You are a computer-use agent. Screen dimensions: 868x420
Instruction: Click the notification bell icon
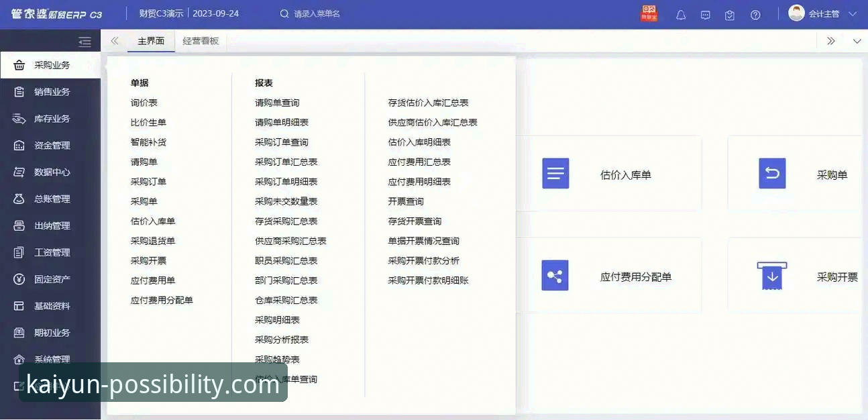681,15
